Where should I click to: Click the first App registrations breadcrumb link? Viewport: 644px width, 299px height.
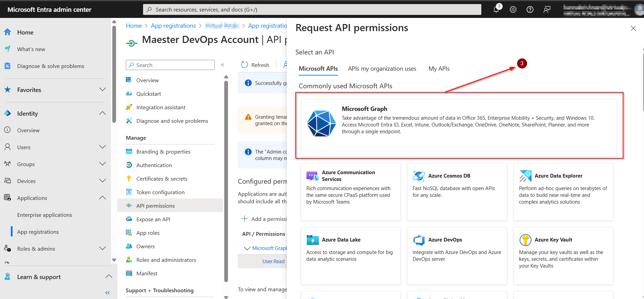tap(173, 26)
